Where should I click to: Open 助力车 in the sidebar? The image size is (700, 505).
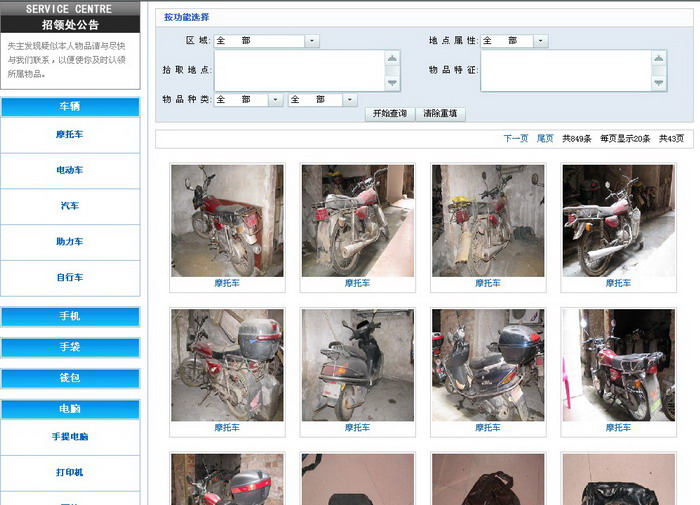tap(70, 242)
